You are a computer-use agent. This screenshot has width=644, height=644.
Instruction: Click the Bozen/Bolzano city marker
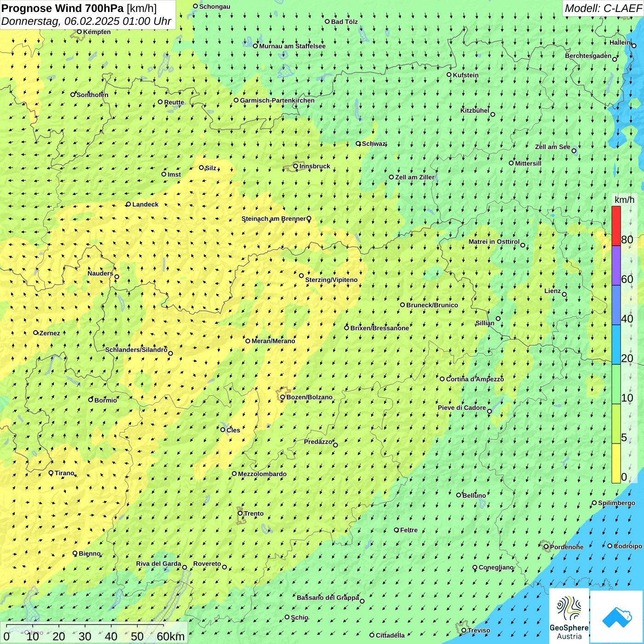(x=282, y=397)
